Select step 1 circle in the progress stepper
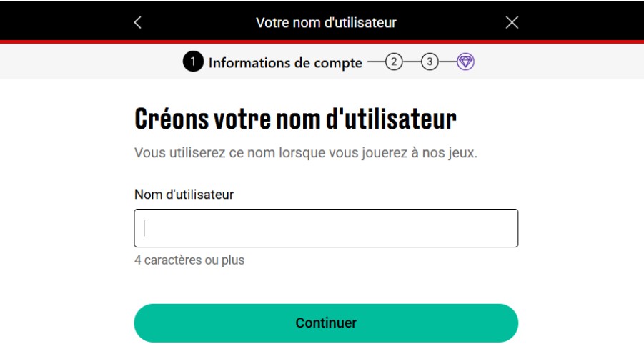Viewport: 644px width, 359px height. (193, 62)
